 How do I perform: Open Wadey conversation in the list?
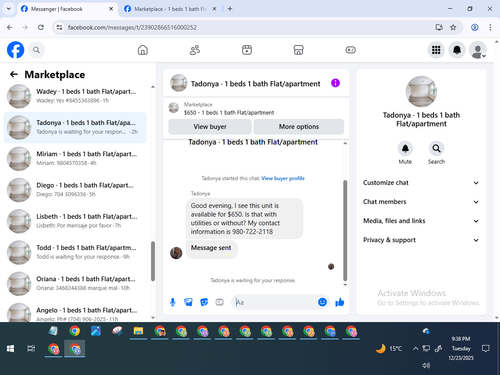pos(75,96)
